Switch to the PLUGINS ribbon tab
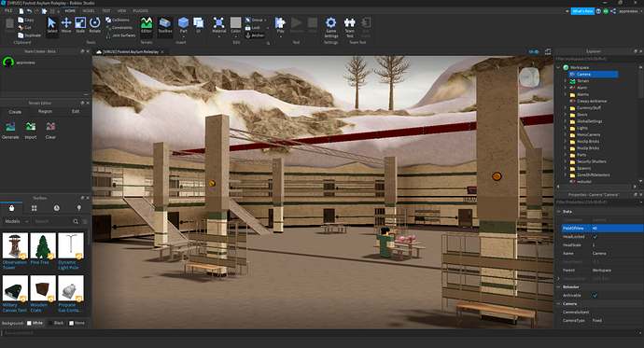The image size is (644, 348). click(140, 11)
